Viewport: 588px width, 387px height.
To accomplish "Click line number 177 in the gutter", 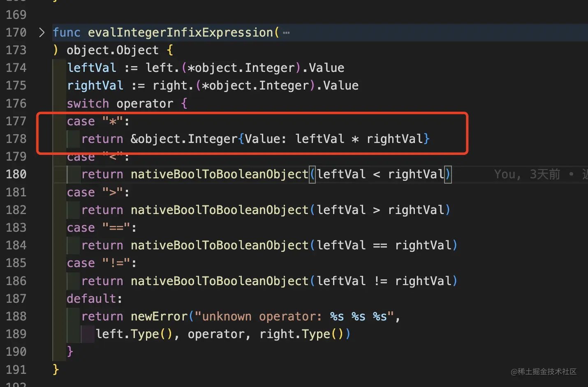I will [x=16, y=121].
